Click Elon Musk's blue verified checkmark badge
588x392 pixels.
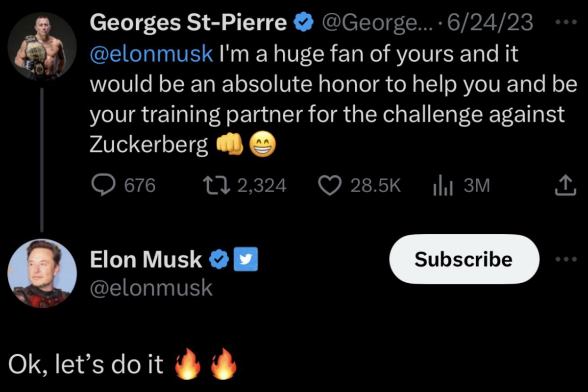(220, 259)
